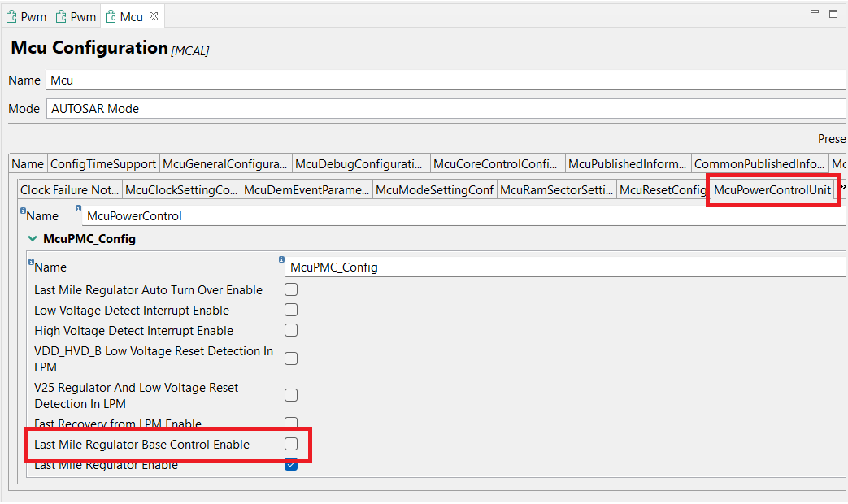Click the Mode field showing AUTOSAR Mode
Viewport: 848px width, 504px height.
coord(325,107)
